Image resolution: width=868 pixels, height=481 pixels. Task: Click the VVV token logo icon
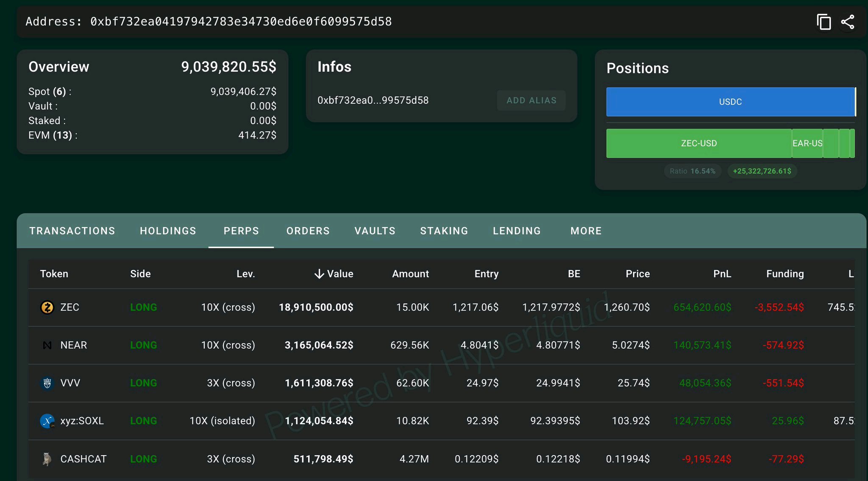(47, 383)
